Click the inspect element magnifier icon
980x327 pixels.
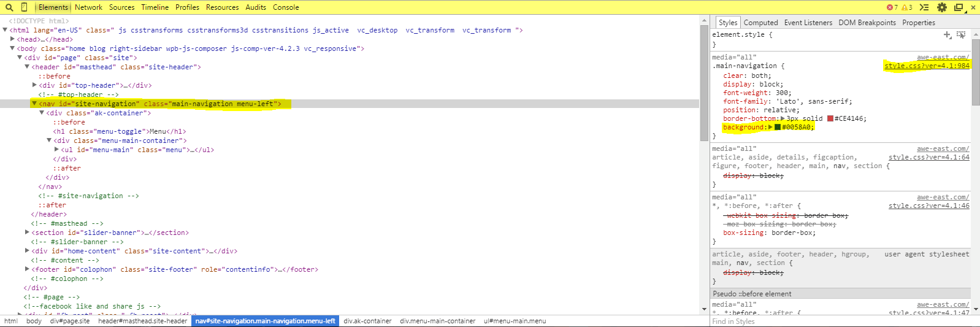click(x=9, y=7)
